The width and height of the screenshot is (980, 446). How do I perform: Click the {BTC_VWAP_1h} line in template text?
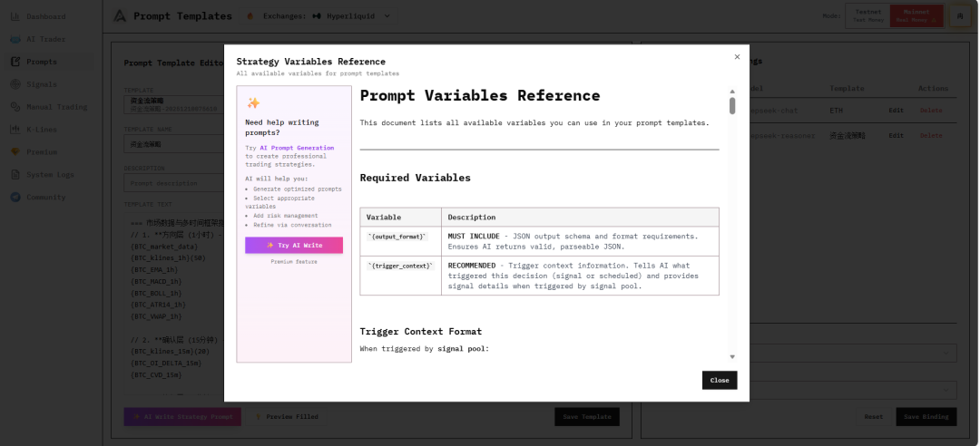(x=155, y=316)
